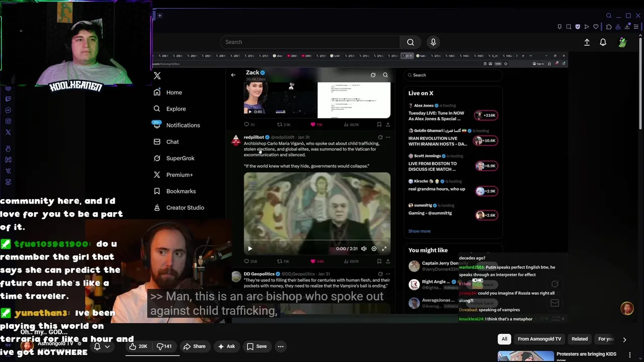Open Explore in the X navigation
The width and height of the screenshot is (644, 362).
[x=170, y=109]
